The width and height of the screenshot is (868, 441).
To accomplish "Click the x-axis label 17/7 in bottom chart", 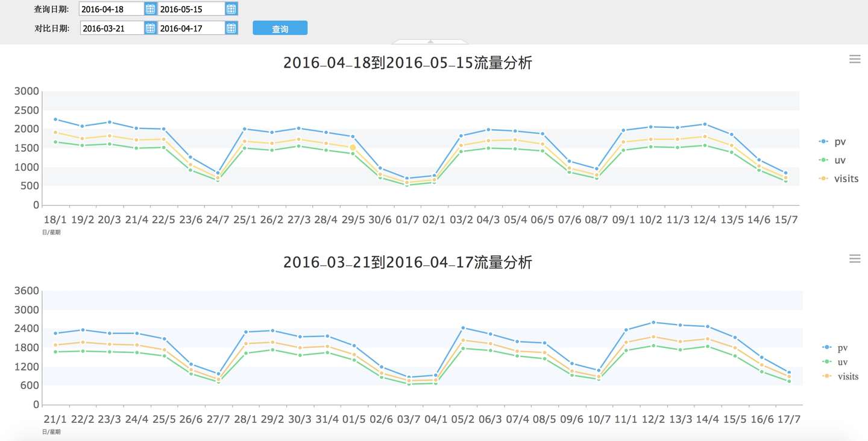I will click(788, 419).
